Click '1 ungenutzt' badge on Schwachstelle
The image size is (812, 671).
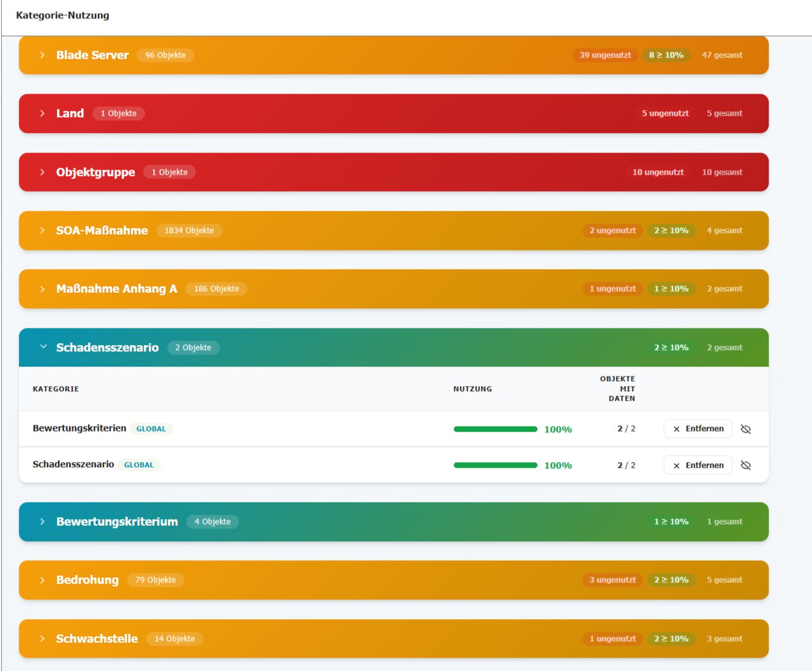(x=613, y=638)
